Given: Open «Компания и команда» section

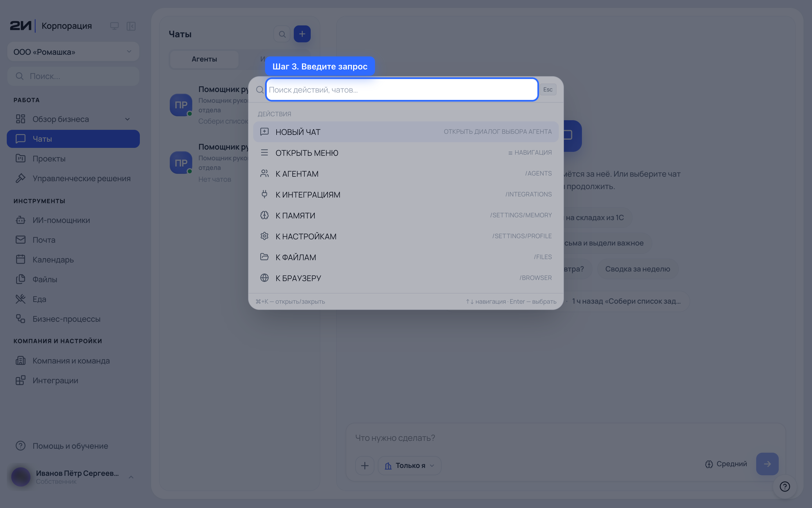Looking at the screenshot, I should (73, 360).
